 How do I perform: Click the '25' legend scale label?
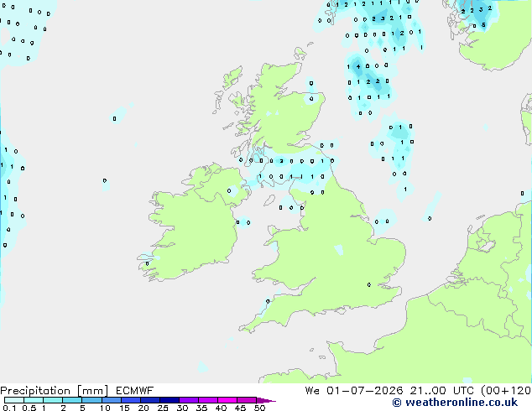[163, 408]
